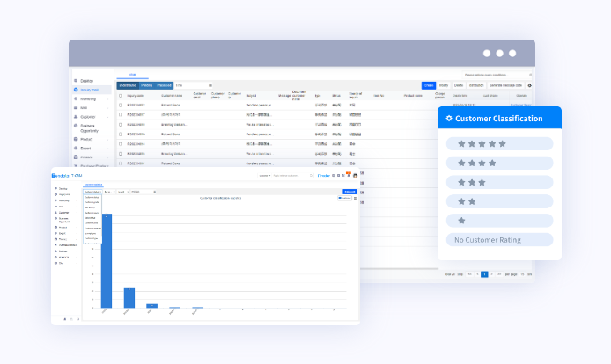611x364 pixels.
Task: Toggle the select-all checkbox in the table header
Action: [121, 95]
